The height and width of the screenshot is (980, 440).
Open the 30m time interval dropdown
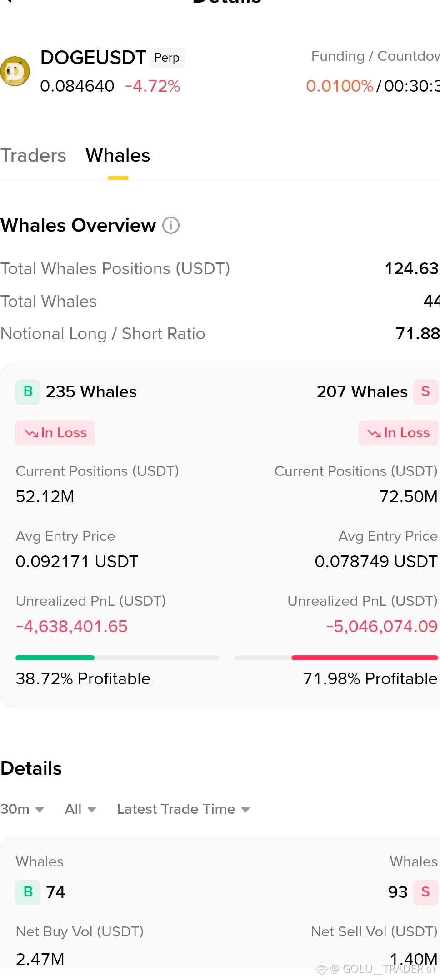pyautogui.click(x=22, y=809)
